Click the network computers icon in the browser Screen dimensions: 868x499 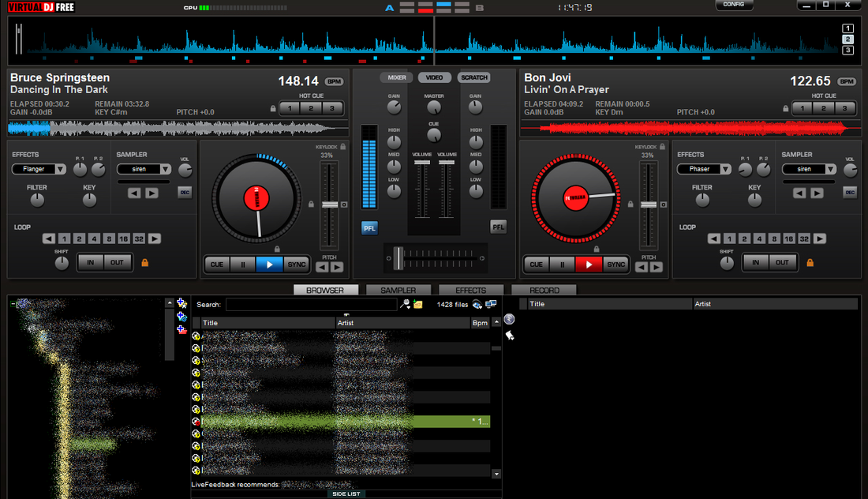[491, 304]
